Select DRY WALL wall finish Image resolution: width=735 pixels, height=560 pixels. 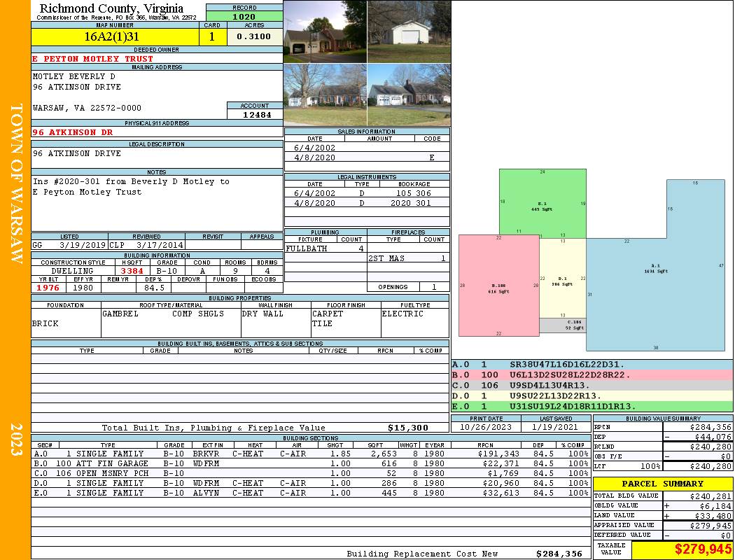(x=262, y=314)
